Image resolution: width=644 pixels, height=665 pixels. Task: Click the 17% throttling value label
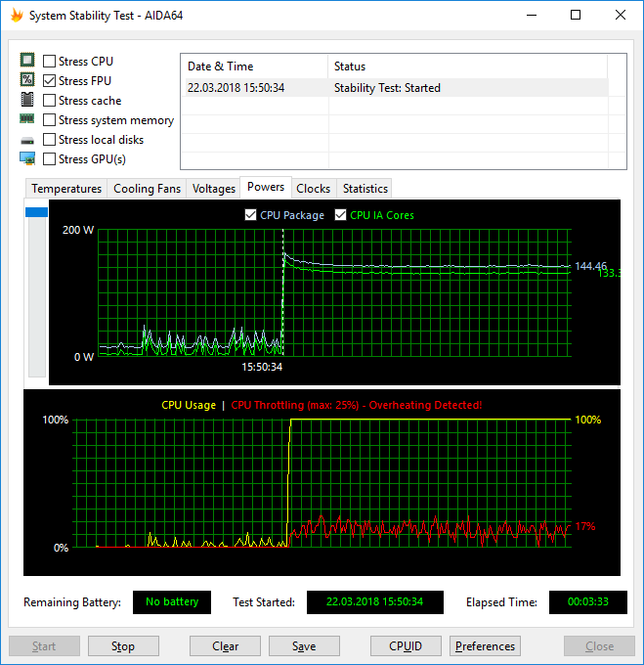[x=585, y=526]
